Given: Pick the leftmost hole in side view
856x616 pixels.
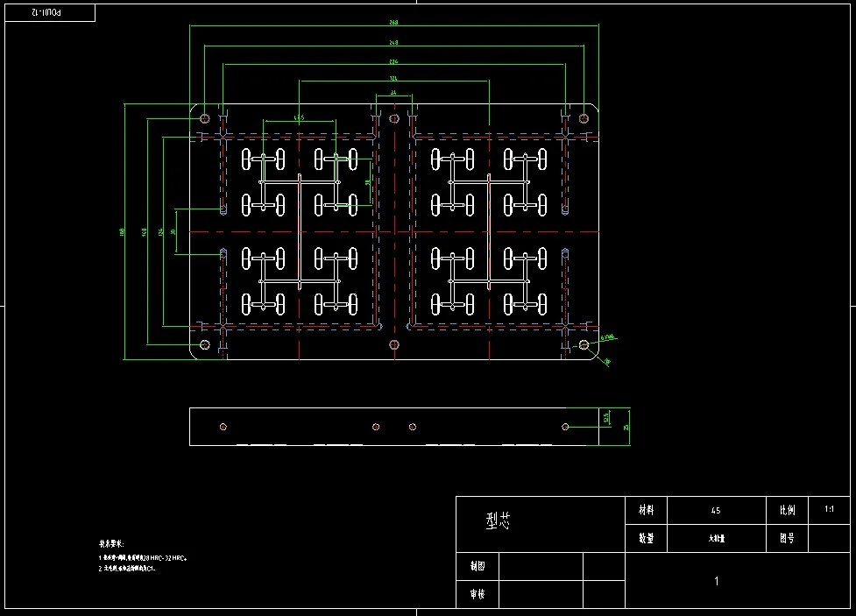Looking at the screenshot, I should [x=223, y=427].
